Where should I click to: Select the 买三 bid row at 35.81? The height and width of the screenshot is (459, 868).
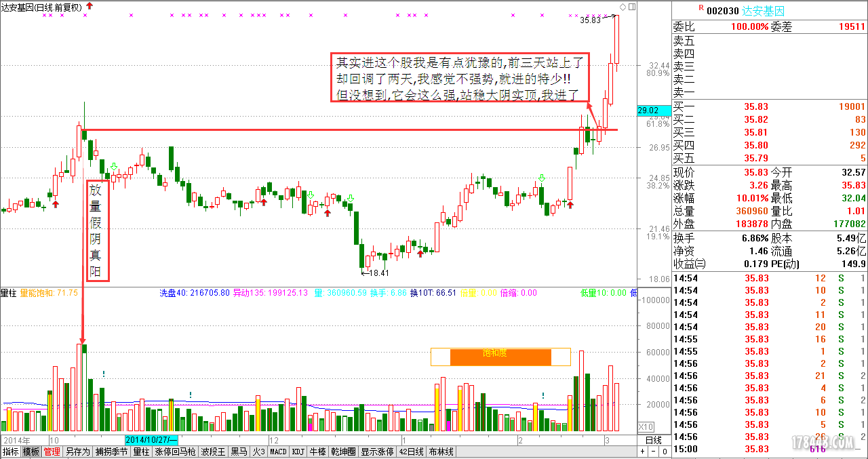click(x=770, y=132)
